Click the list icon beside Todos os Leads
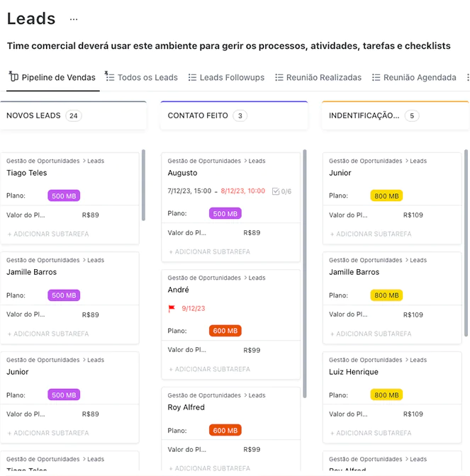 click(110, 76)
